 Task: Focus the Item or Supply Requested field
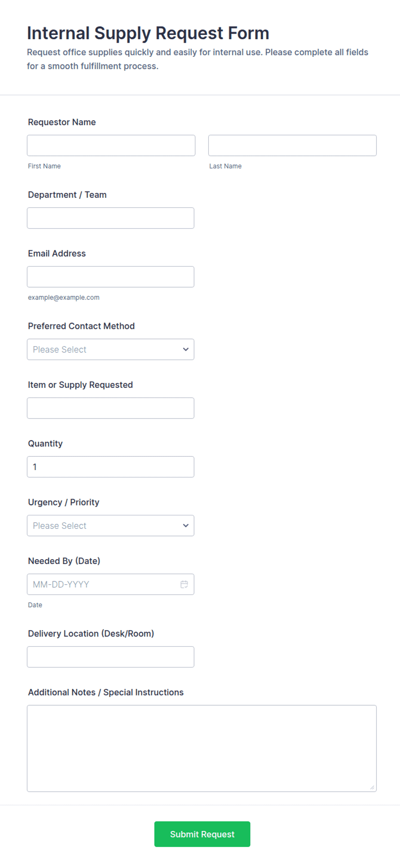coord(111,408)
